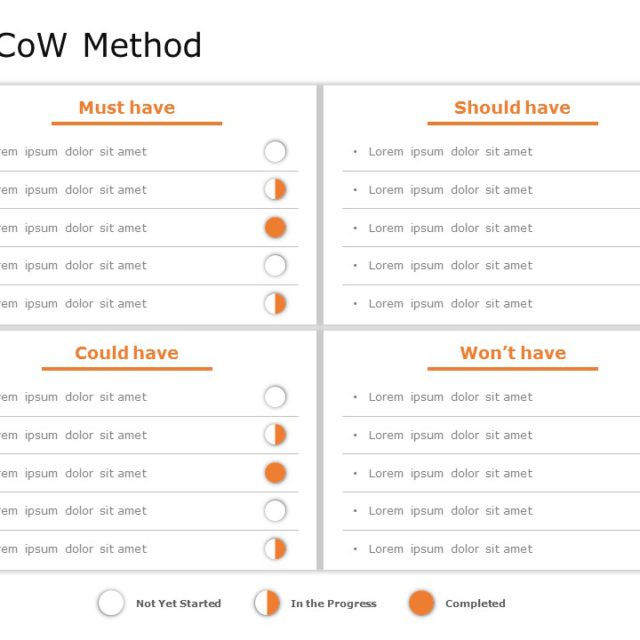Viewport: 640px width, 640px height.
Task: Select the fully orange circle under Must have
Action: pos(275,228)
